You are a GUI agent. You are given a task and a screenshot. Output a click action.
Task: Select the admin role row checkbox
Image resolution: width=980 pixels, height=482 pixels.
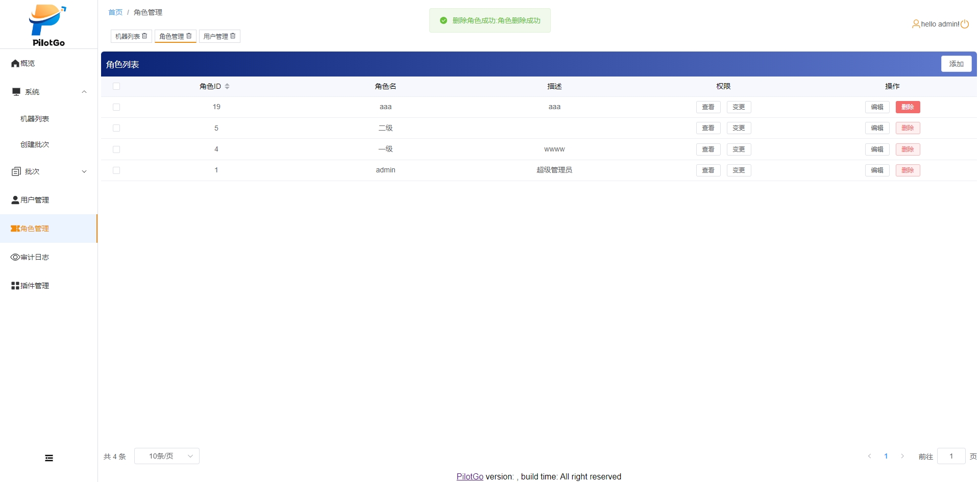(116, 170)
